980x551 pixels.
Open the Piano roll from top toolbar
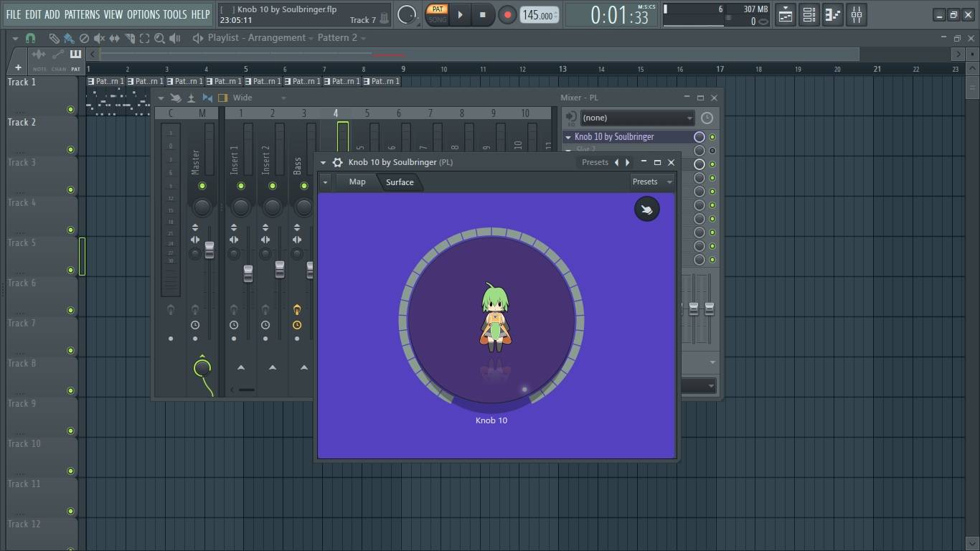pos(833,14)
